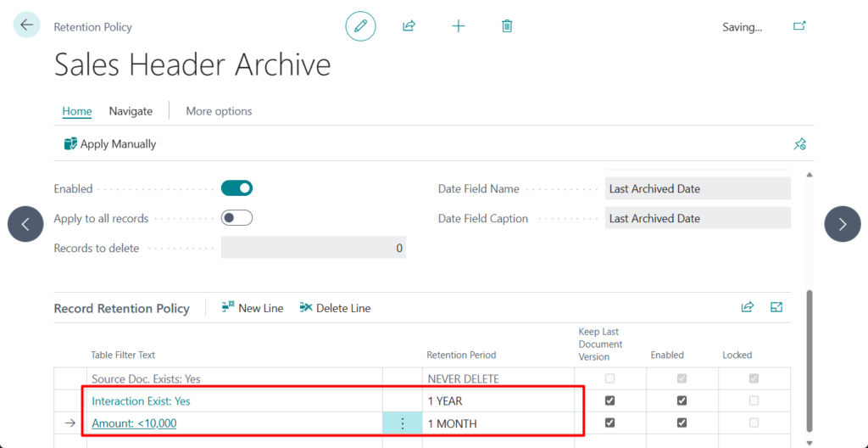Go to next record chevron
This screenshot has width=868, height=448.
click(x=843, y=224)
